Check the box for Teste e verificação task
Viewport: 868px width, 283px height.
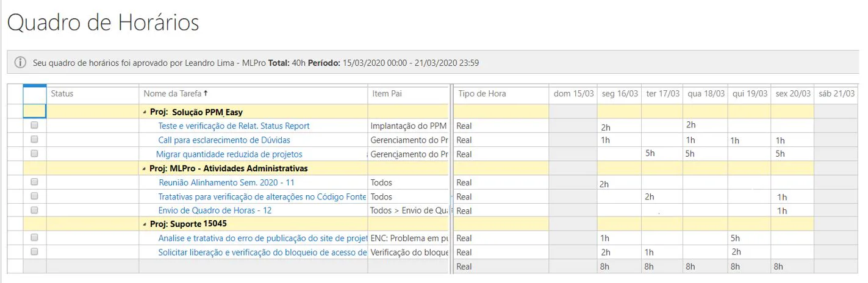34,125
